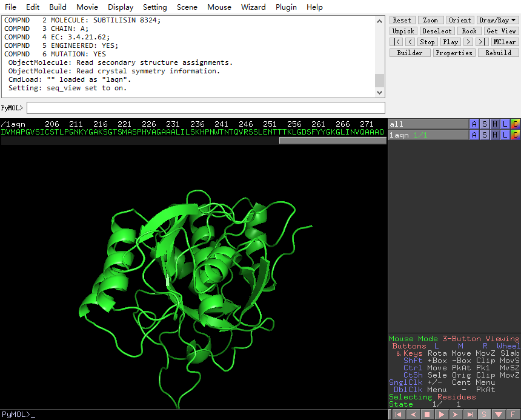
Task: Click the PyMOL command input field
Action: pos(206,108)
